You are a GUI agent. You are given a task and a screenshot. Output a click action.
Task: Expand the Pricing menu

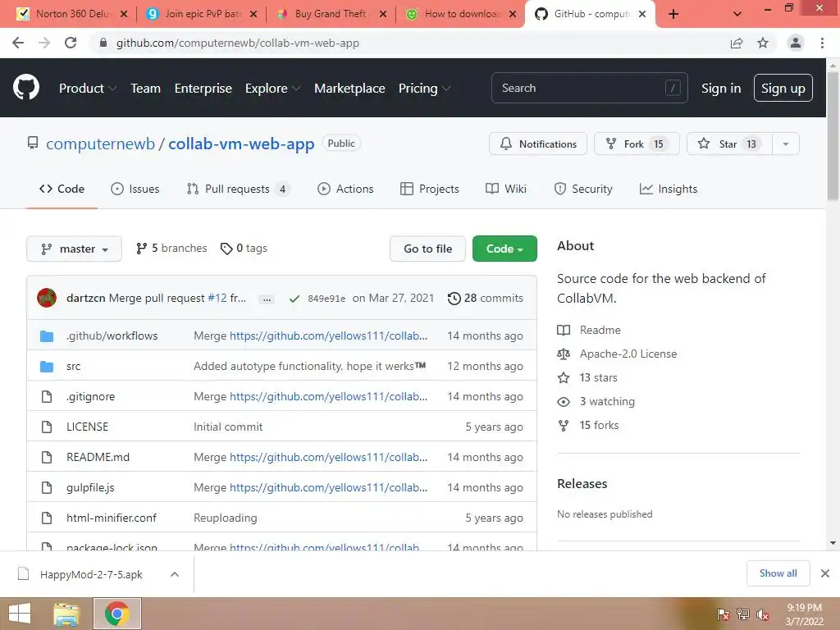click(x=424, y=89)
